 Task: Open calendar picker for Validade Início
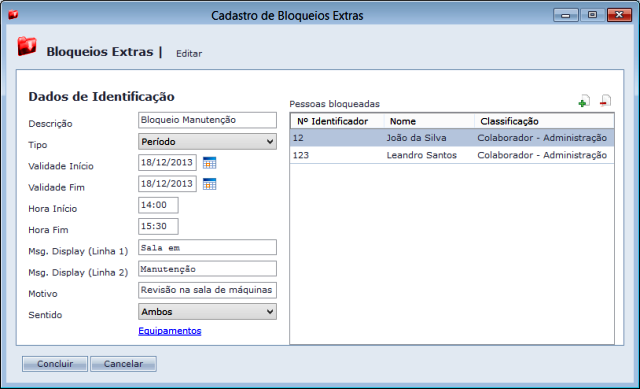[209, 163]
